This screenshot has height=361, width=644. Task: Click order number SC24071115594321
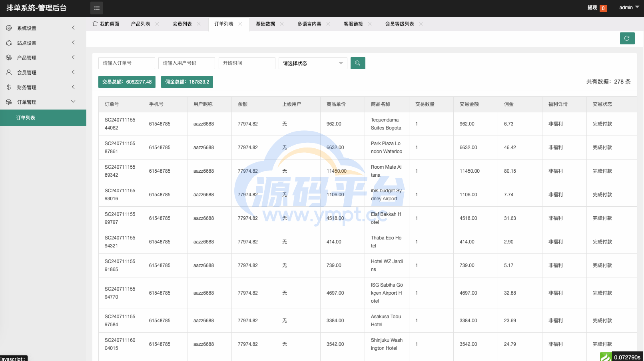pos(120,242)
